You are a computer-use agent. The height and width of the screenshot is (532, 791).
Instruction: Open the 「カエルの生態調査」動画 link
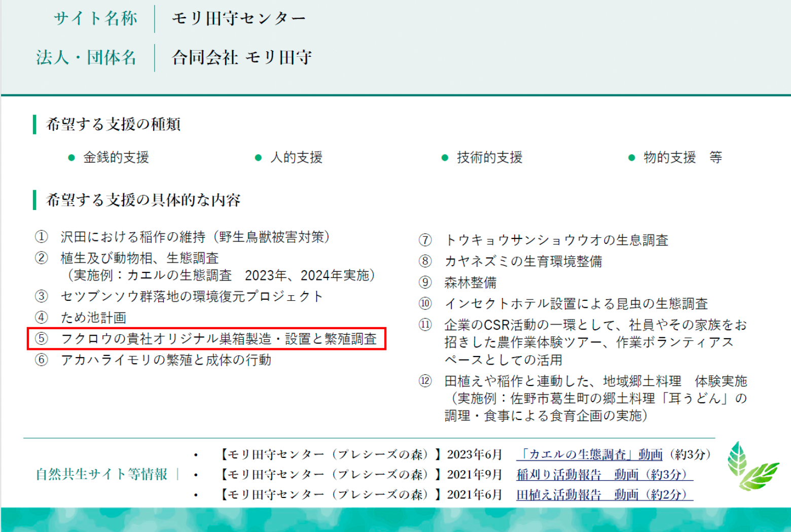coord(589,454)
